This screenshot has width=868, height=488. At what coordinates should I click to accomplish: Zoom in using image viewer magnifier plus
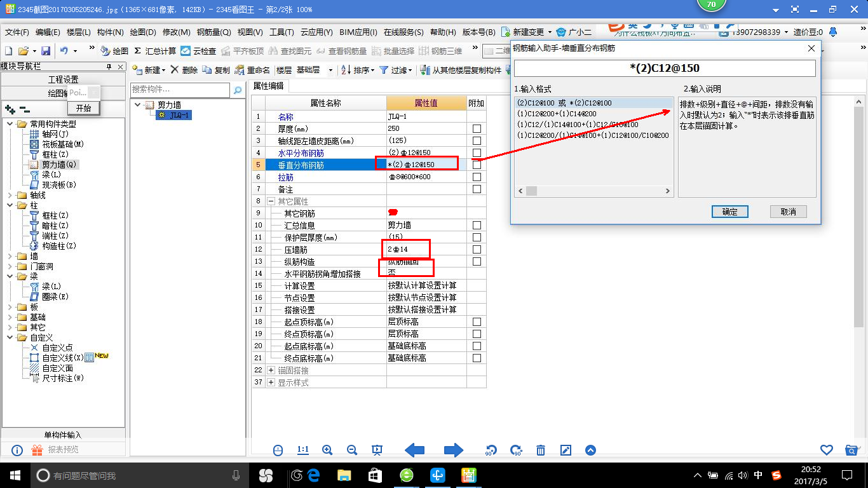coord(327,450)
